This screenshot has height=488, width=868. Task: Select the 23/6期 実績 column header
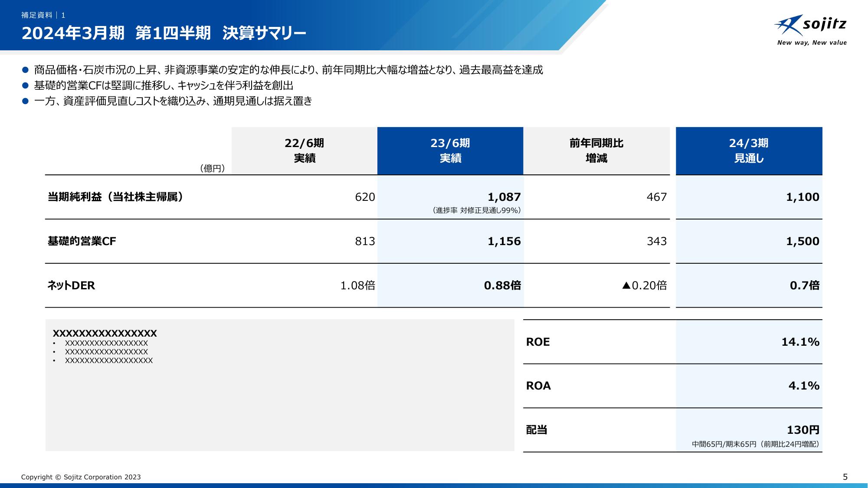point(450,151)
